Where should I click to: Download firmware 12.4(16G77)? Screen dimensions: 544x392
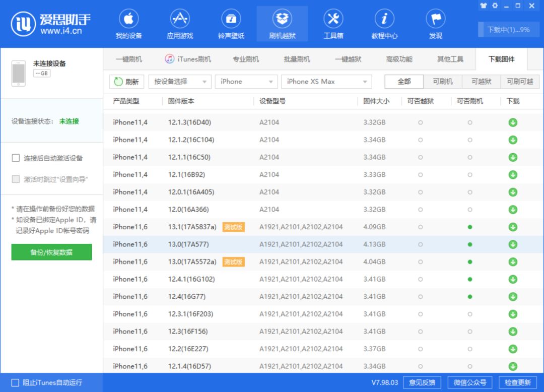pyautogui.click(x=513, y=297)
